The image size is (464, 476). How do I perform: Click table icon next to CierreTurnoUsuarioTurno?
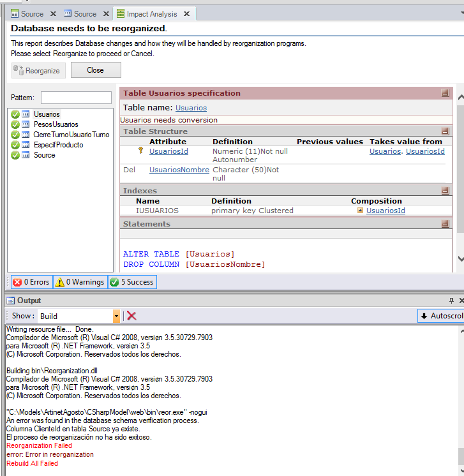point(26,135)
